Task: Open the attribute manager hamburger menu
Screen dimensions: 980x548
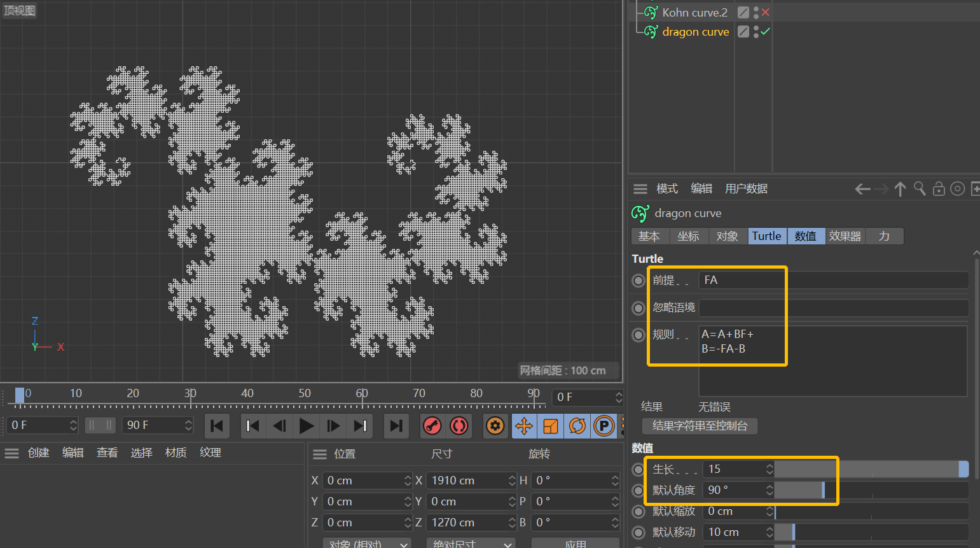Action: 640,189
